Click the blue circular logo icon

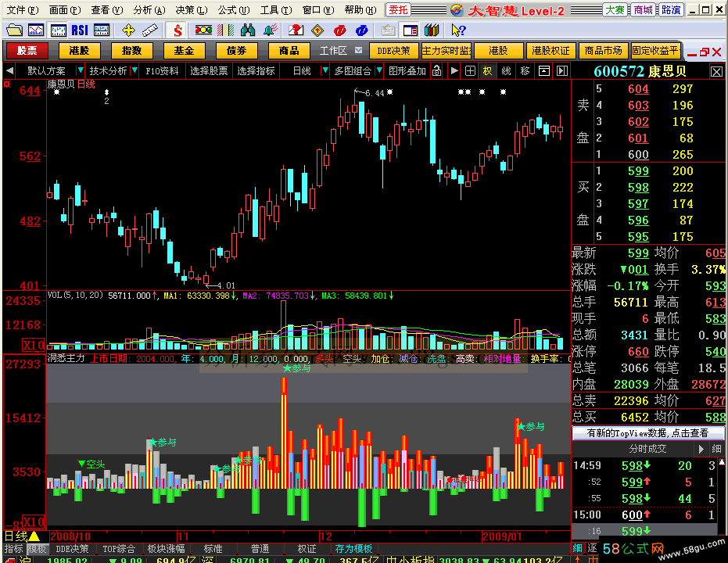362,30
